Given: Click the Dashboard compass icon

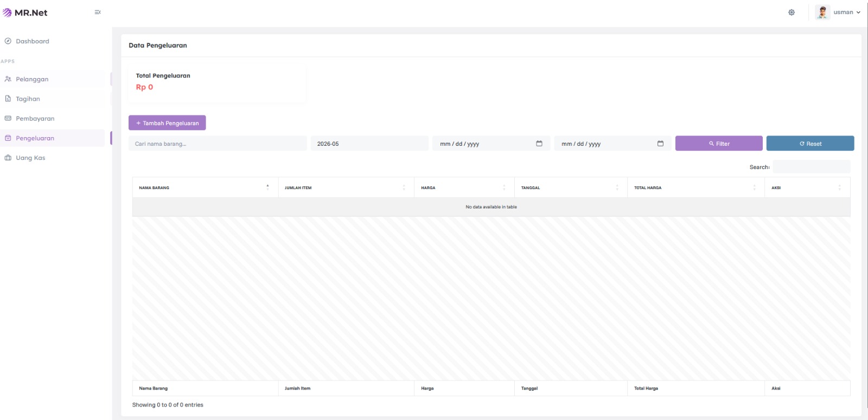Looking at the screenshot, I should [x=8, y=41].
